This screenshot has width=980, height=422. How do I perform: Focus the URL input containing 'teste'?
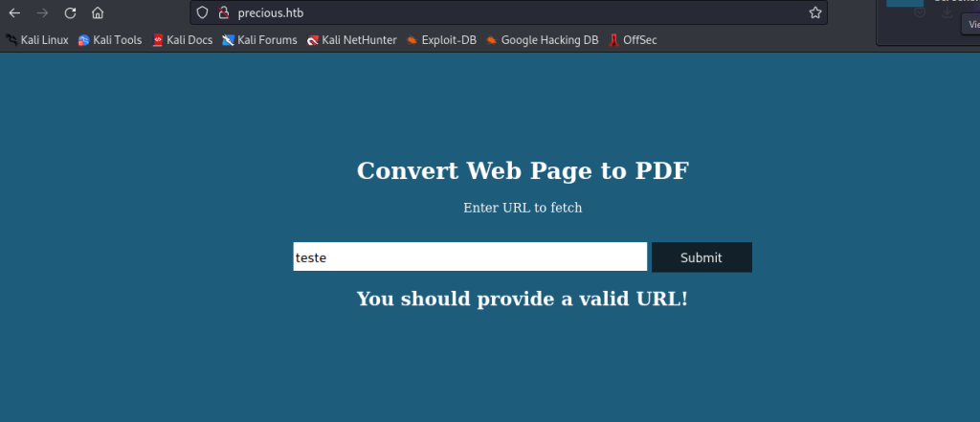(470, 256)
